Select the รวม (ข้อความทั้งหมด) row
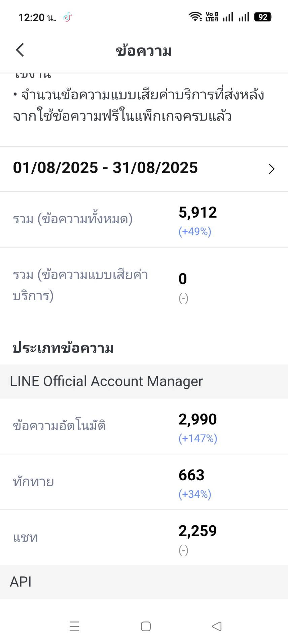The width and height of the screenshot is (288, 644). 144,219
